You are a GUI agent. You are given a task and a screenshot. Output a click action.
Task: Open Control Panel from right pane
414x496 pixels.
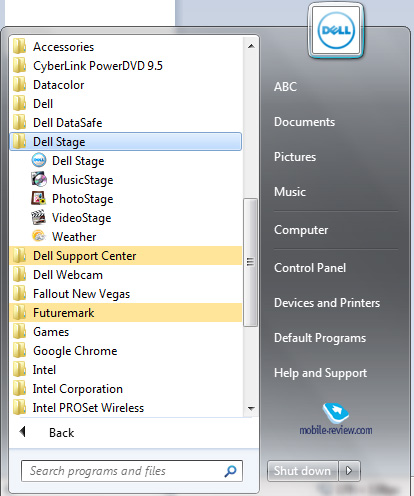pos(310,268)
